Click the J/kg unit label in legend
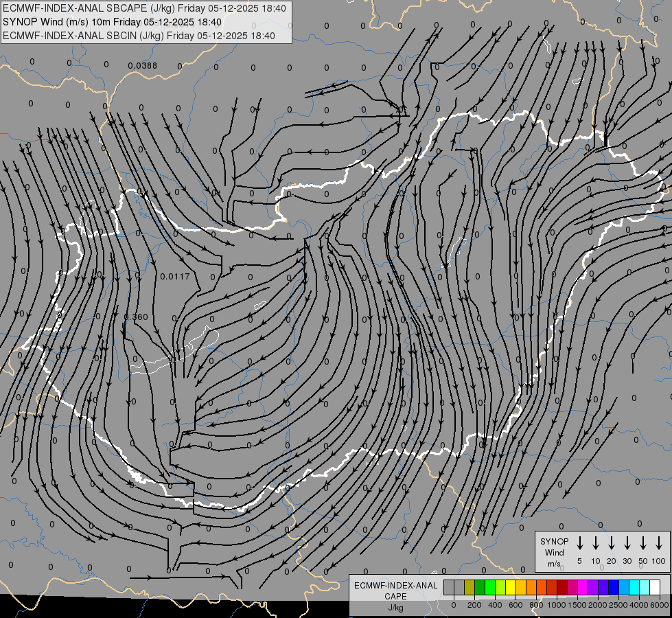Viewport: 672px width, 618px height. coord(395,608)
